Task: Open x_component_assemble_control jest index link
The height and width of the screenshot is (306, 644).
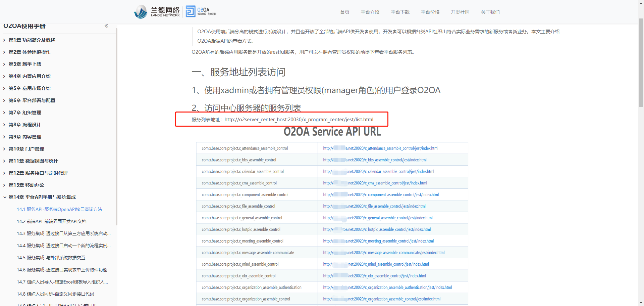Action: 381,194
